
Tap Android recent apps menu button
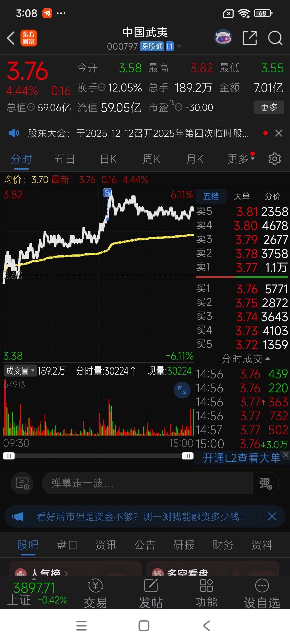coord(81,626)
